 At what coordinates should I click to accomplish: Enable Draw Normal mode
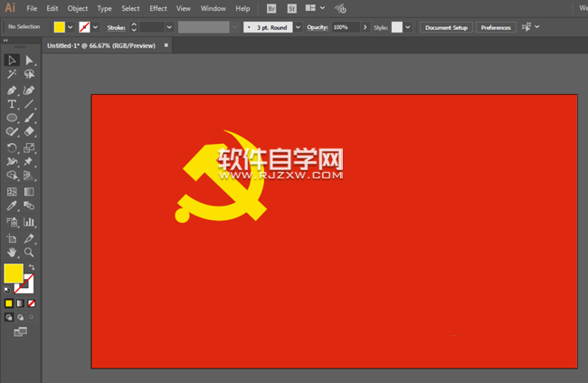click(x=9, y=317)
